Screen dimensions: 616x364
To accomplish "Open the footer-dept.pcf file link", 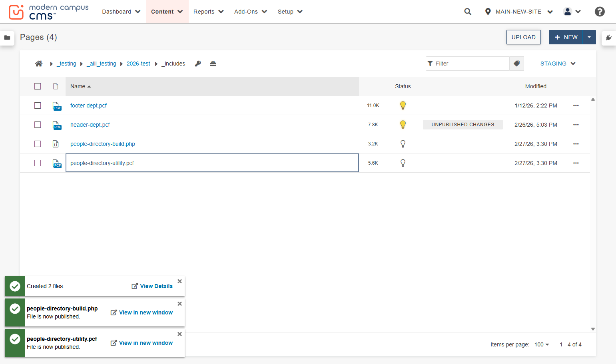I will point(88,105).
